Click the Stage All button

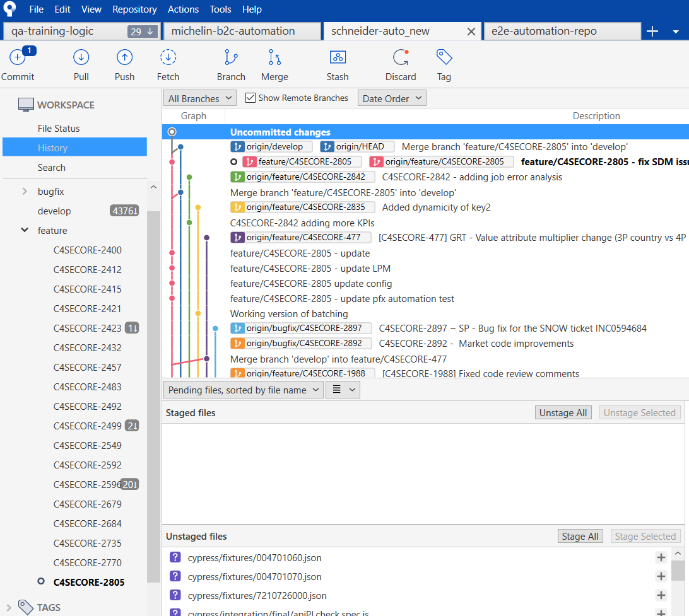coord(580,536)
